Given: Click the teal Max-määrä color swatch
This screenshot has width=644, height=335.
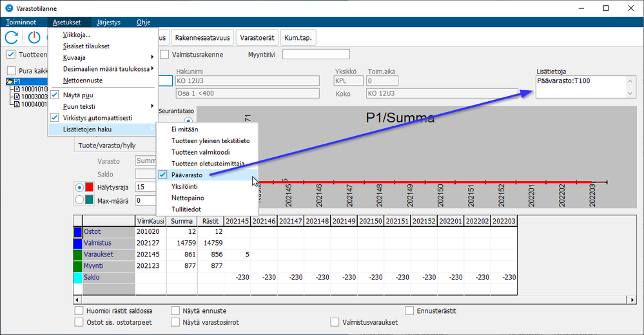Looking at the screenshot, I should tap(89, 200).
